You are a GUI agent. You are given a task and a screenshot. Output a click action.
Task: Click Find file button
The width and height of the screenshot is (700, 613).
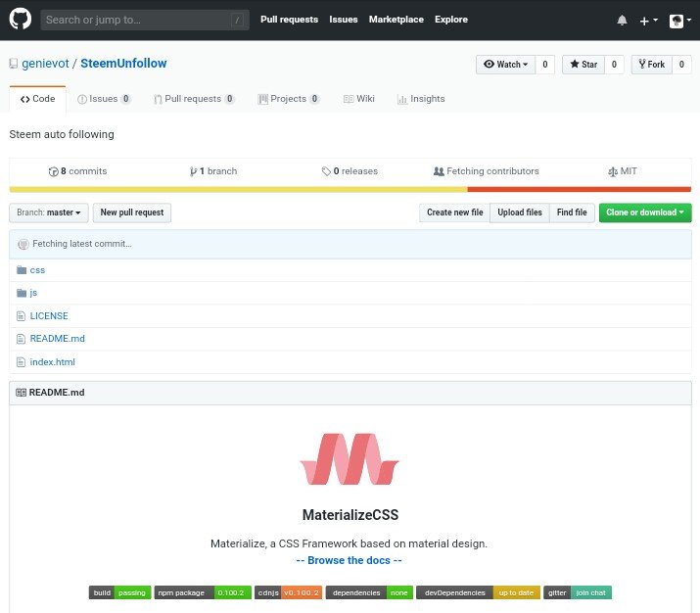point(572,212)
